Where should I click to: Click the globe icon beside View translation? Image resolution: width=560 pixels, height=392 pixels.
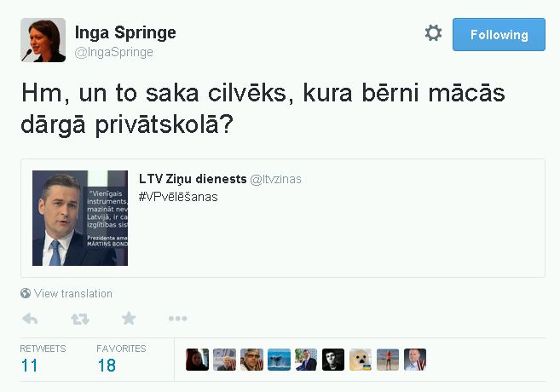point(26,293)
